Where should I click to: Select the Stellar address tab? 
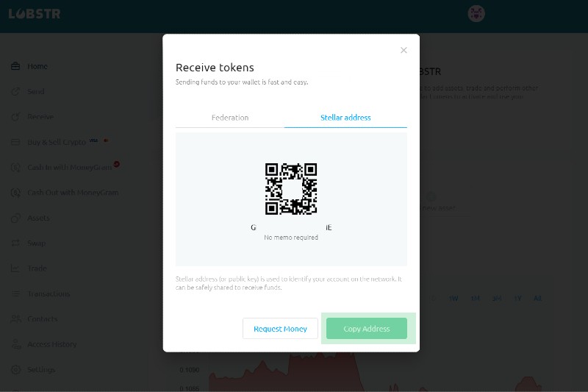point(345,118)
